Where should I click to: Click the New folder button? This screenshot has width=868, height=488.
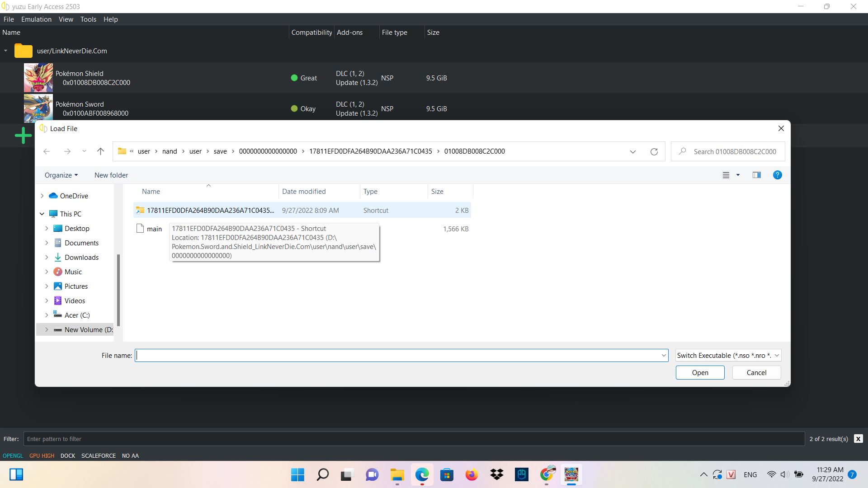coord(111,175)
